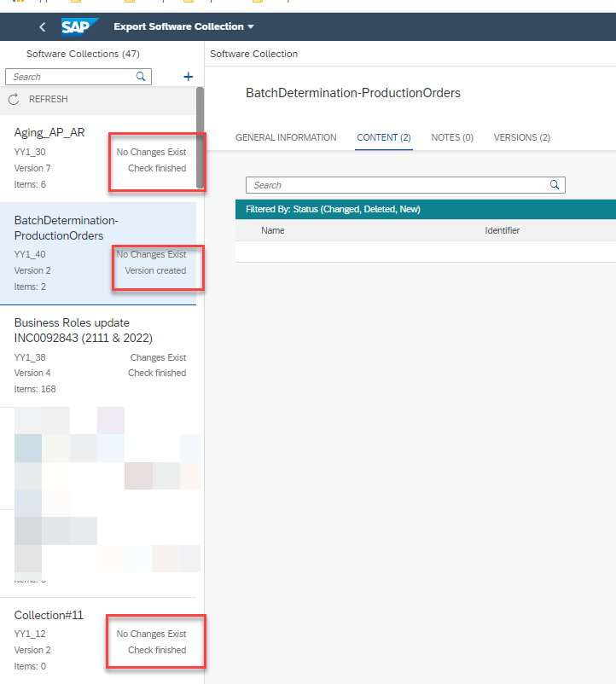Open Business Roles update INC0092843 collection

[98, 356]
